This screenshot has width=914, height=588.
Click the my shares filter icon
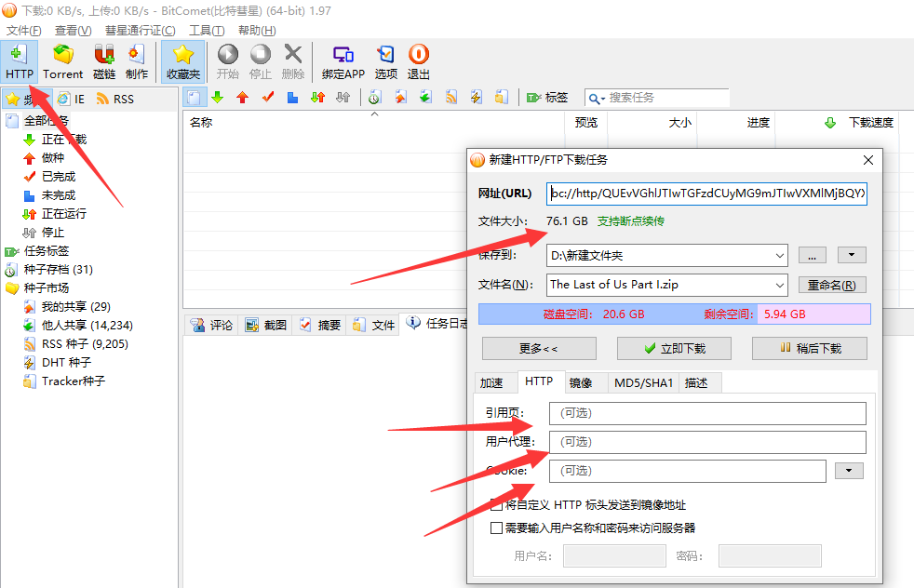point(400,98)
